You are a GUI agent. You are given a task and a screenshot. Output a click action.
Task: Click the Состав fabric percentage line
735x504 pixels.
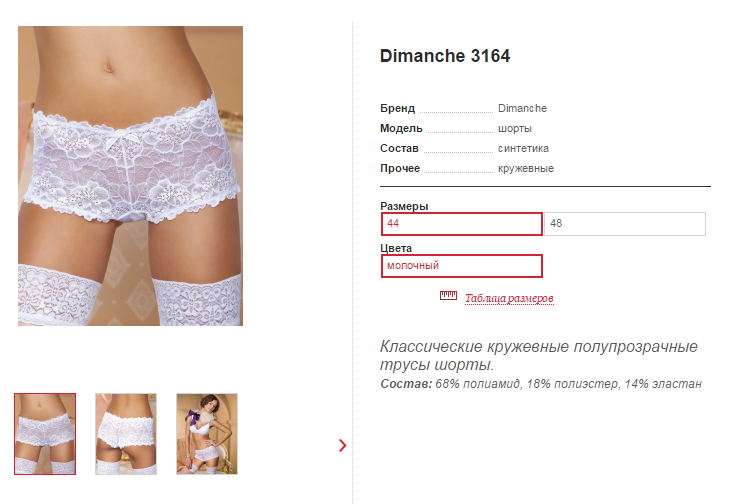coord(541,384)
